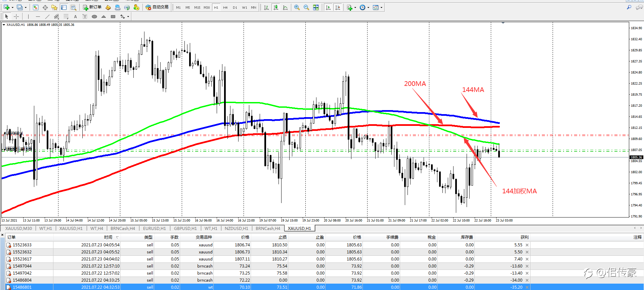Zoom out of the chart
This screenshot has height=290, width=644.
point(306,7)
